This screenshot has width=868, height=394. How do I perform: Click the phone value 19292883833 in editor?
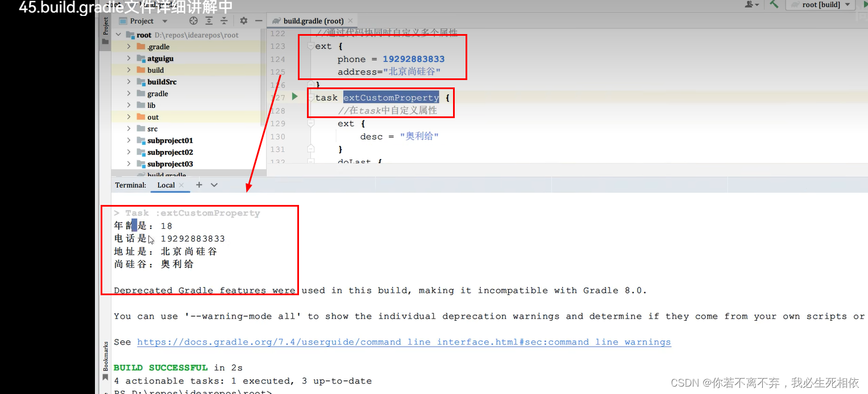point(413,59)
